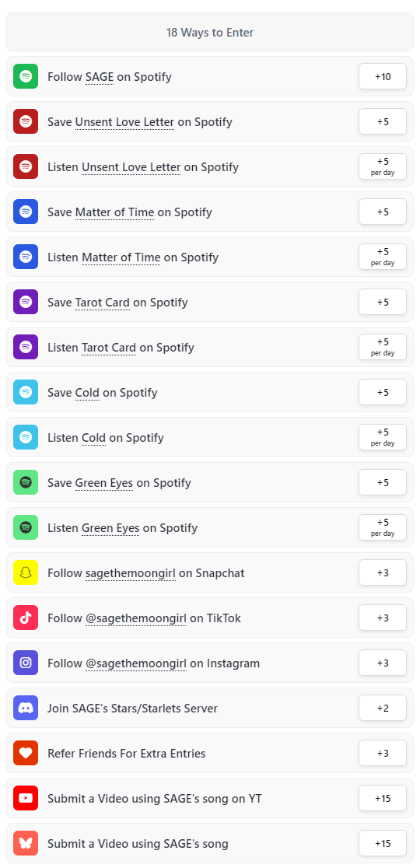Open the Discord icon for the Stars/Starlets Server
The width and height of the screenshot is (420, 868).
click(x=26, y=708)
